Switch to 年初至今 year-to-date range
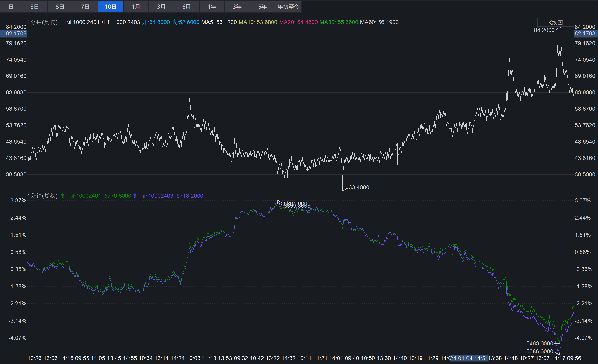 pyautogui.click(x=288, y=7)
